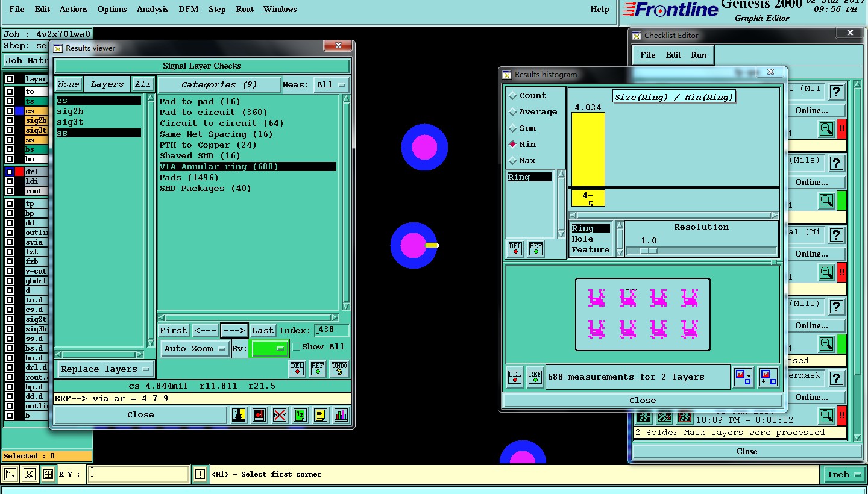Select 'sig2b' in Results viewer layers list
868x494 pixels.
tap(70, 111)
